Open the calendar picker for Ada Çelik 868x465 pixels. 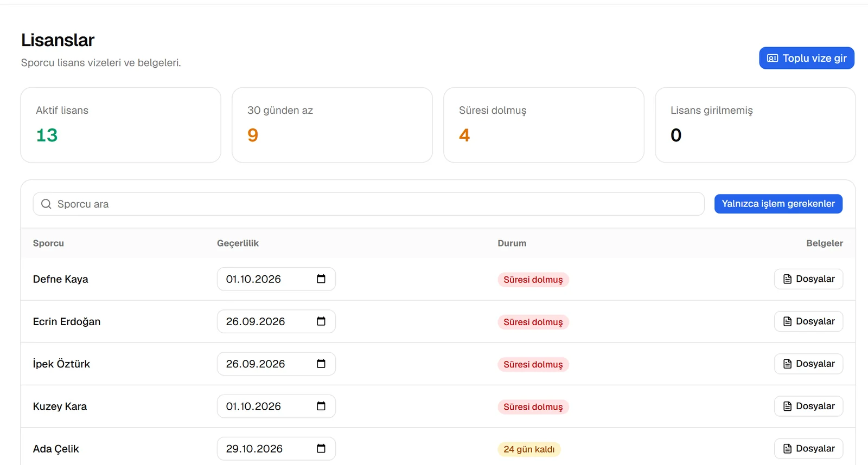[x=321, y=448]
